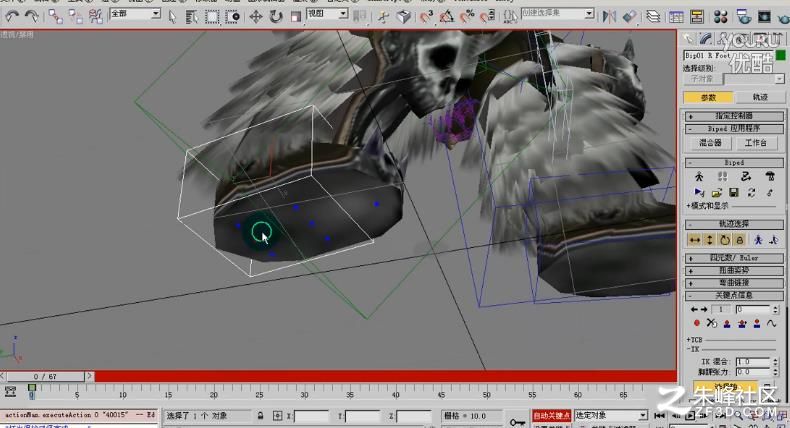Activate Select and Scale tool
The width and height of the screenshot is (790, 428).
pyautogui.click(x=296, y=17)
